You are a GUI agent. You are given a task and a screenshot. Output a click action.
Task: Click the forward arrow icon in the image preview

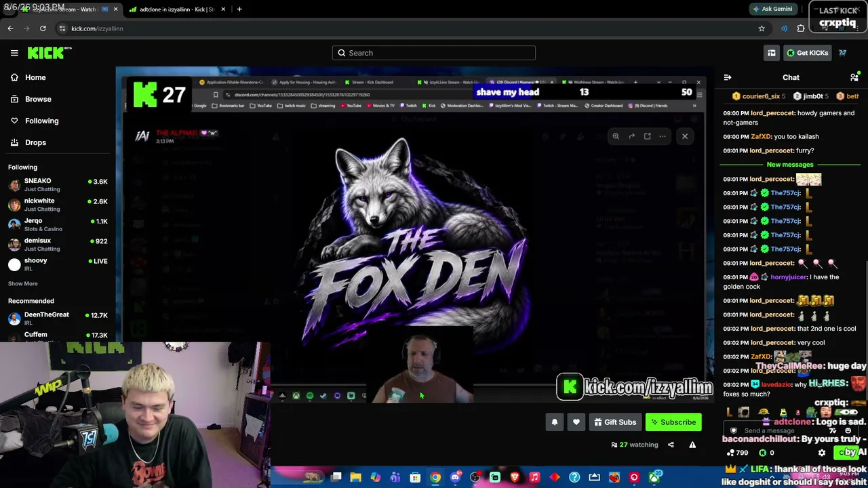pyautogui.click(x=631, y=136)
